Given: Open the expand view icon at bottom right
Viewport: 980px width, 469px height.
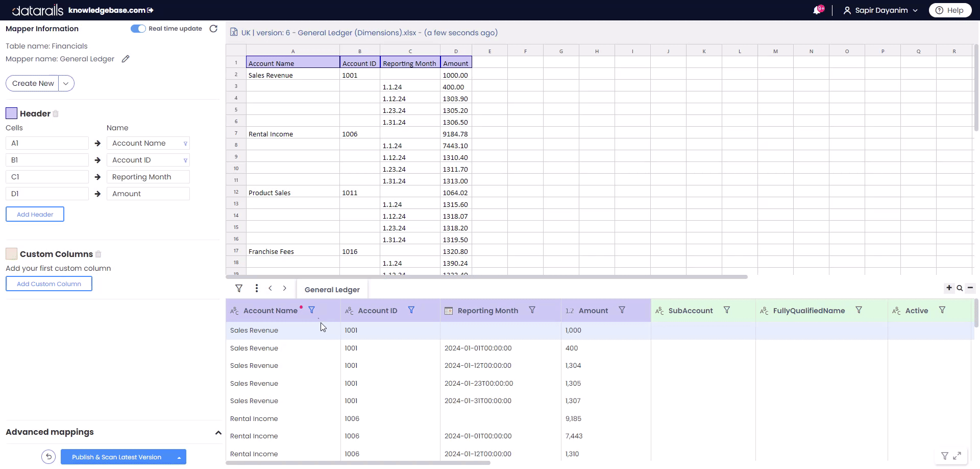Looking at the screenshot, I should 958,456.
